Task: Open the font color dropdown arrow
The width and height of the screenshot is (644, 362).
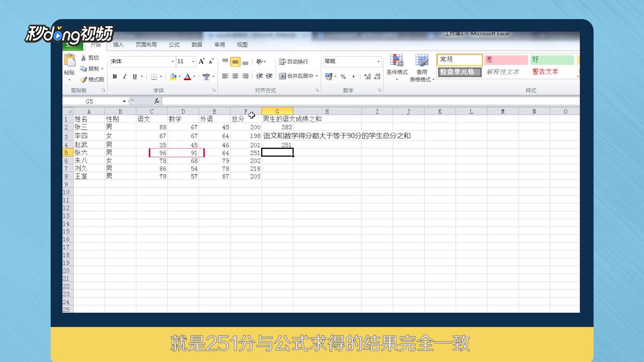Action: coord(194,76)
